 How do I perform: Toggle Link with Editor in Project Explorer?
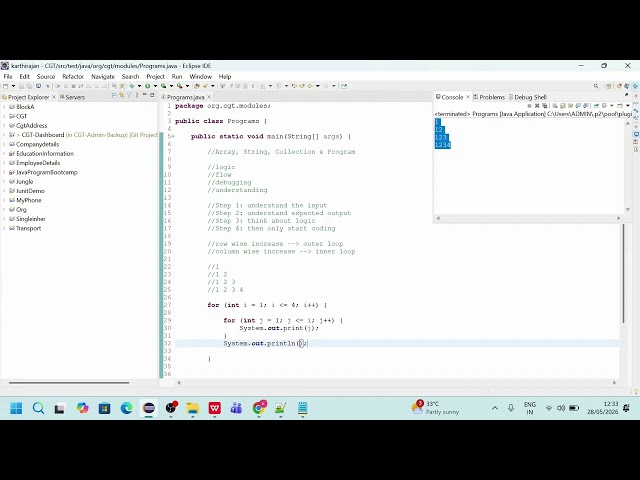click(x=122, y=95)
